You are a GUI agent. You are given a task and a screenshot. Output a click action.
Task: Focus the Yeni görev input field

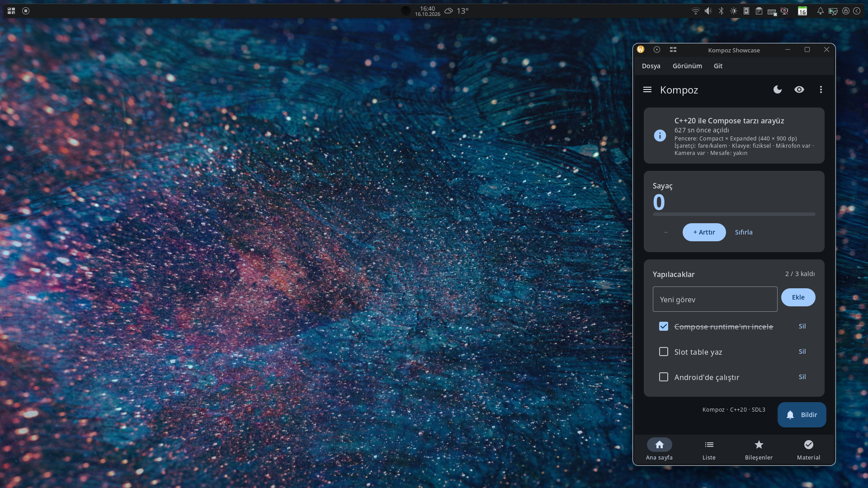(715, 299)
